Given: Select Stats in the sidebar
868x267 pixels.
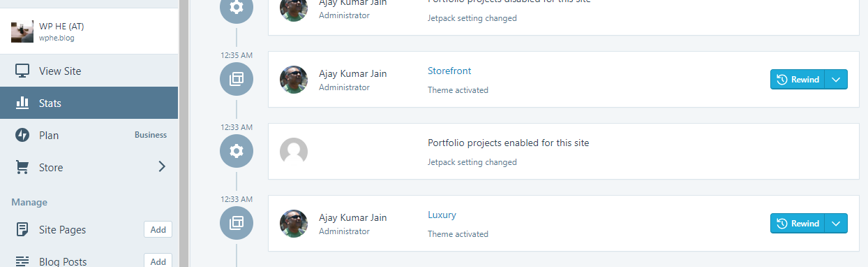Looking at the screenshot, I should [x=89, y=103].
